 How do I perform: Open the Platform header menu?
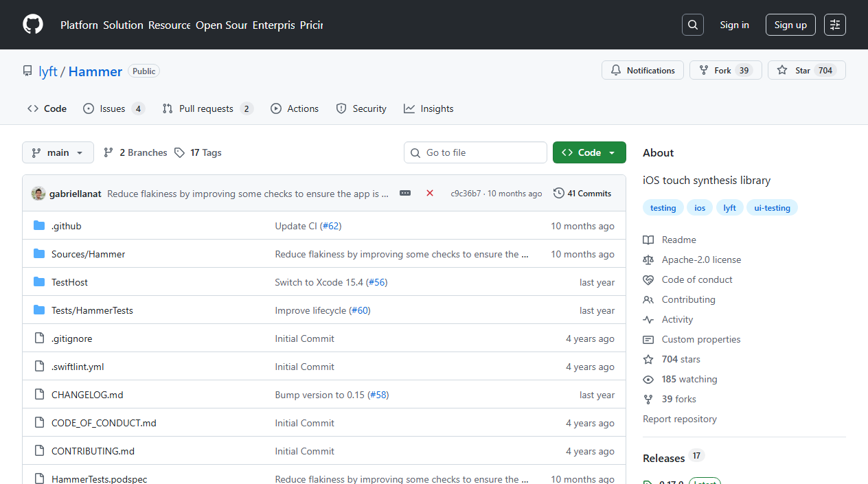pyautogui.click(x=79, y=25)
